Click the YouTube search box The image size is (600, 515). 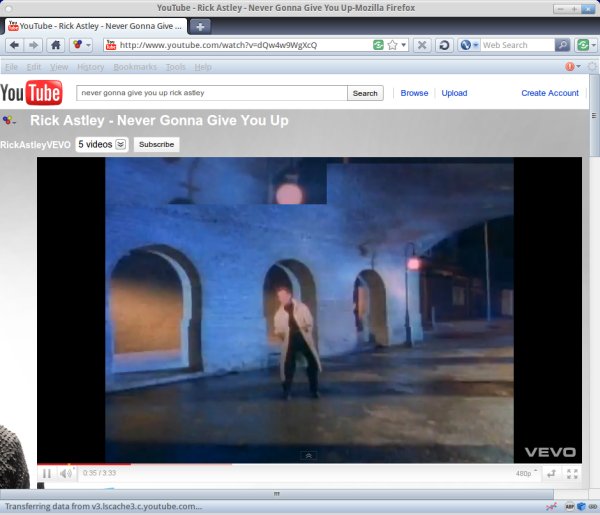(212, 93)
